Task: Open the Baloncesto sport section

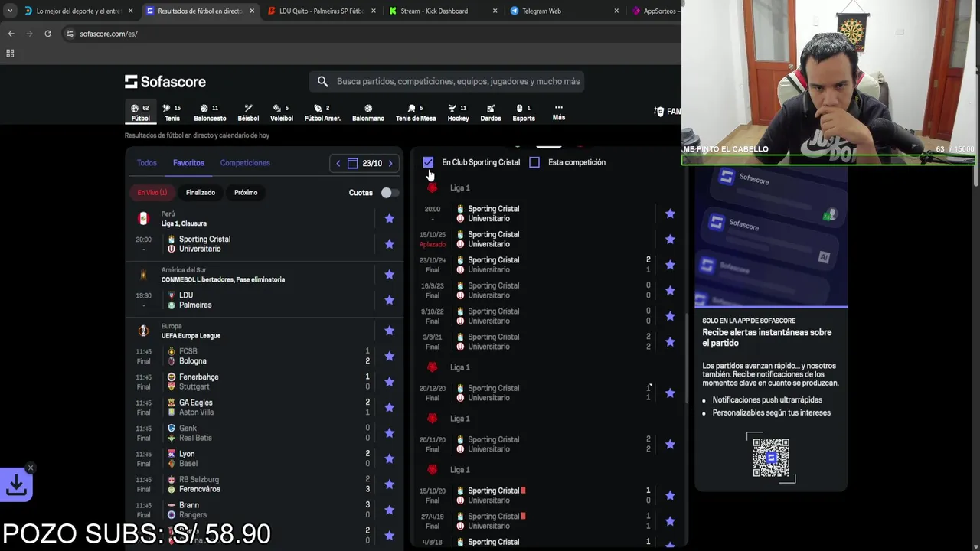Action: [x=210, y=112]
